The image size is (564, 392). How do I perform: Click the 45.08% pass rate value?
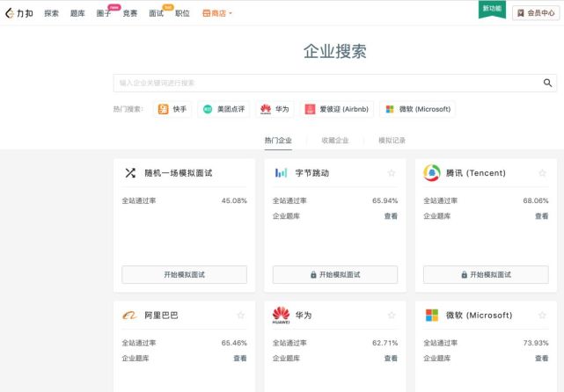tap(234, 201)
